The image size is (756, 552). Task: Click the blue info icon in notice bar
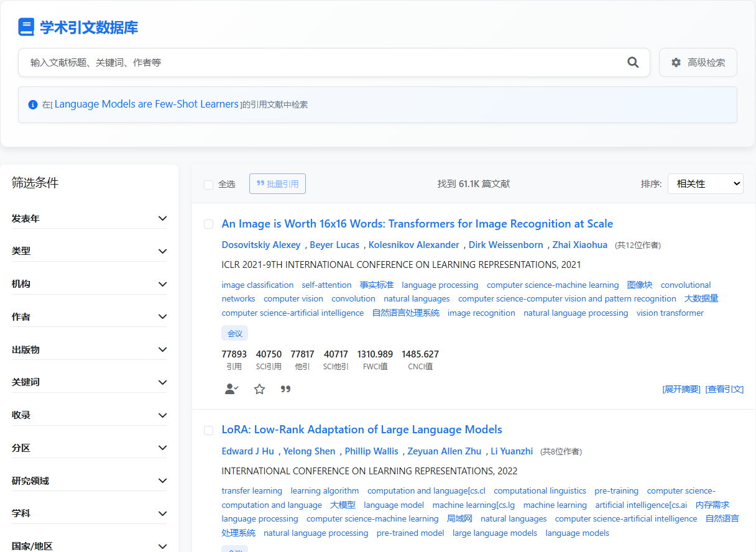(x=33, y=104)
